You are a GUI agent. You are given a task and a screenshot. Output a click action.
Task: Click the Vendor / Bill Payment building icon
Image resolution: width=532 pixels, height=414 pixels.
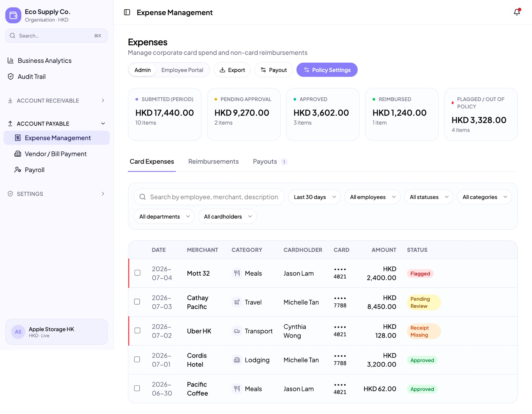[x=18, y=154]
